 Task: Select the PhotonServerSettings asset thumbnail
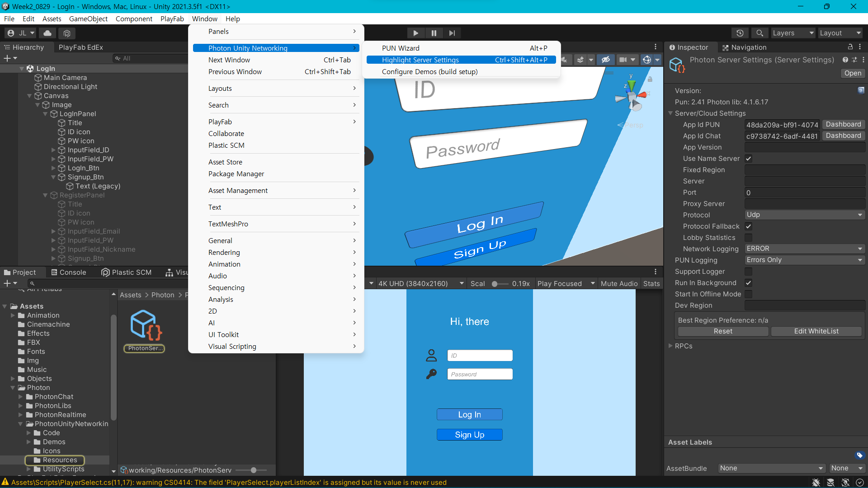(x=146, y=325)
